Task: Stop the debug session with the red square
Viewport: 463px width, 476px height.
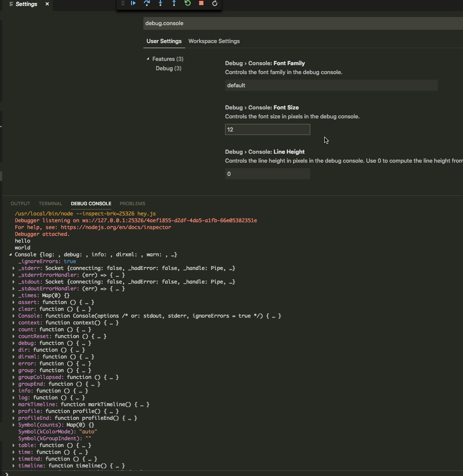Action: coord(201,3)
